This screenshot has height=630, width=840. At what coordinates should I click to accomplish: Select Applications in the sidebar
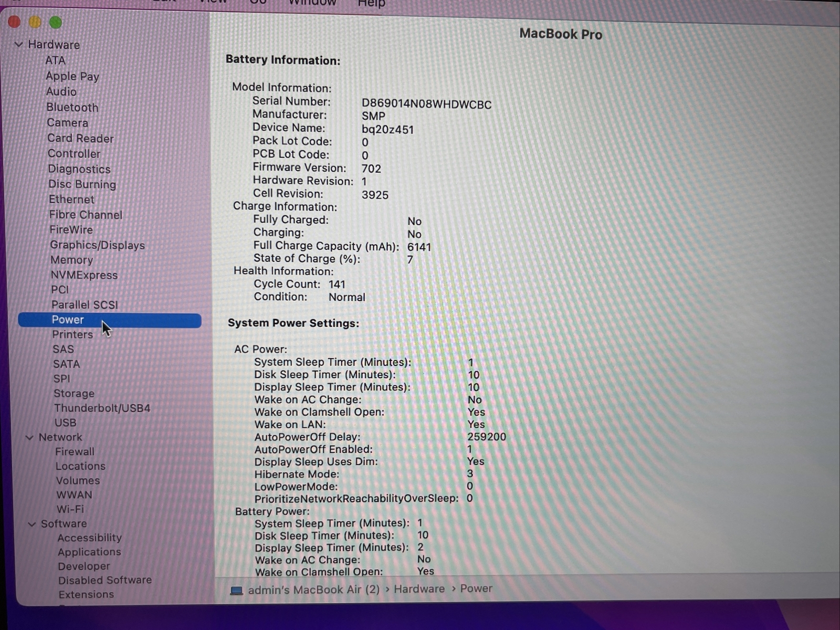click(x=89, y=552)
